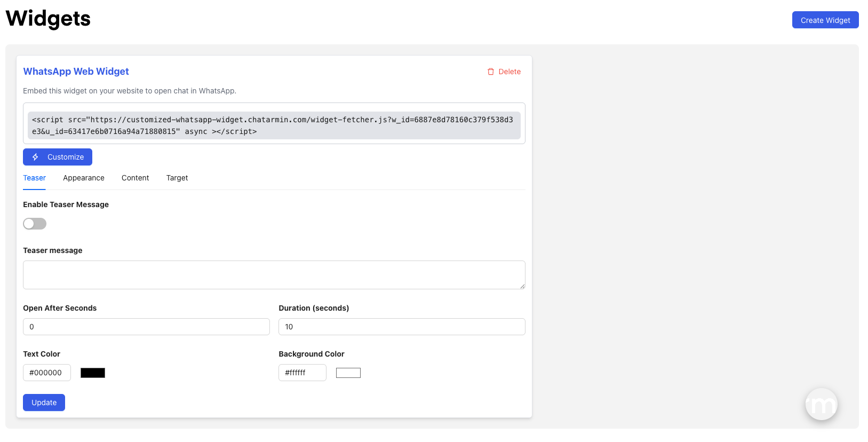Click the Duration (seconds) input field
The image size is (868, 442).
[402, 327]
